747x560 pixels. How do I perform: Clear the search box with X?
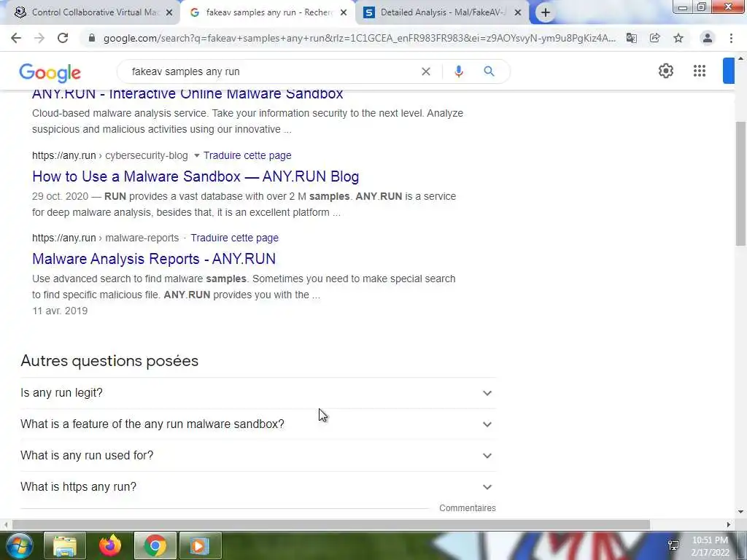tap(426, 71)
